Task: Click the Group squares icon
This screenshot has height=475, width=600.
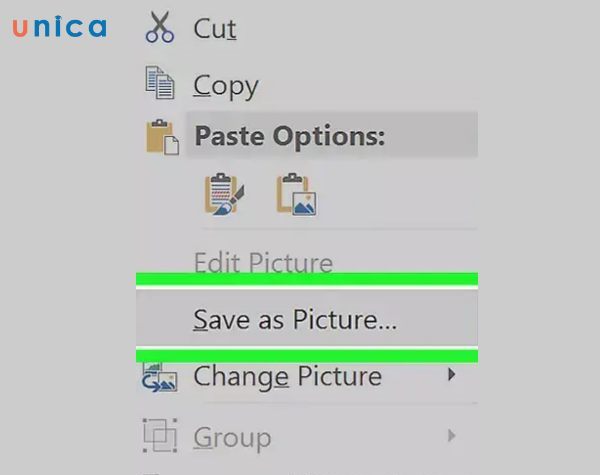Action: click(x=160, y=436)
